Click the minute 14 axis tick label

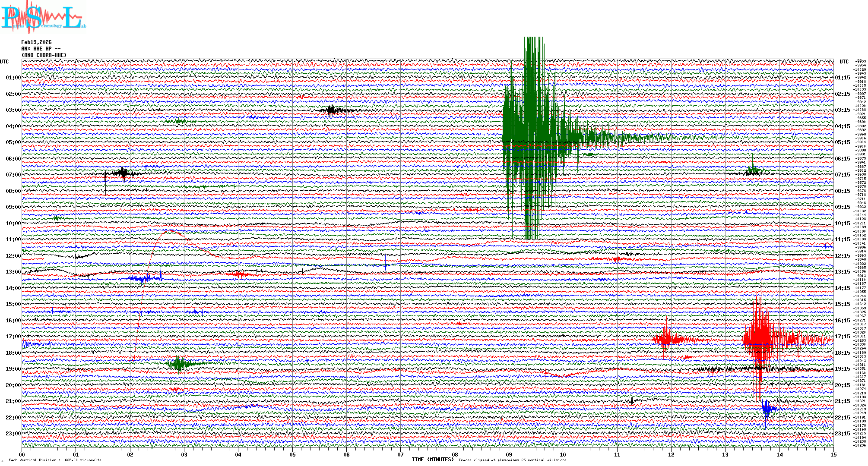(779, 454)
